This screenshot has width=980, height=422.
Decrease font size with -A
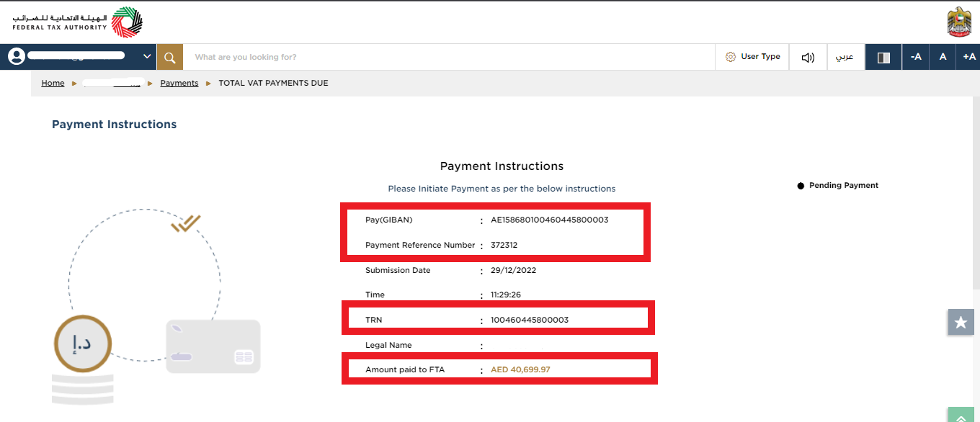[916, 57]
